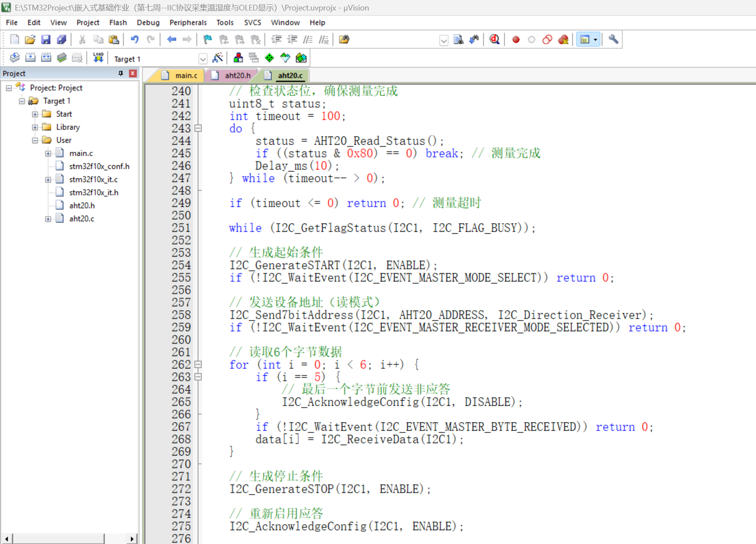756x544 pixels.
Task: Start the debug session with the magnifier d icon
Action: point(495,40)
